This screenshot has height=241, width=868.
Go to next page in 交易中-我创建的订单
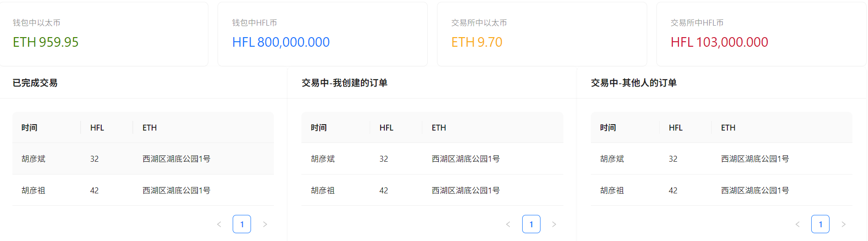pyautogui.click(x=554, y=224)
